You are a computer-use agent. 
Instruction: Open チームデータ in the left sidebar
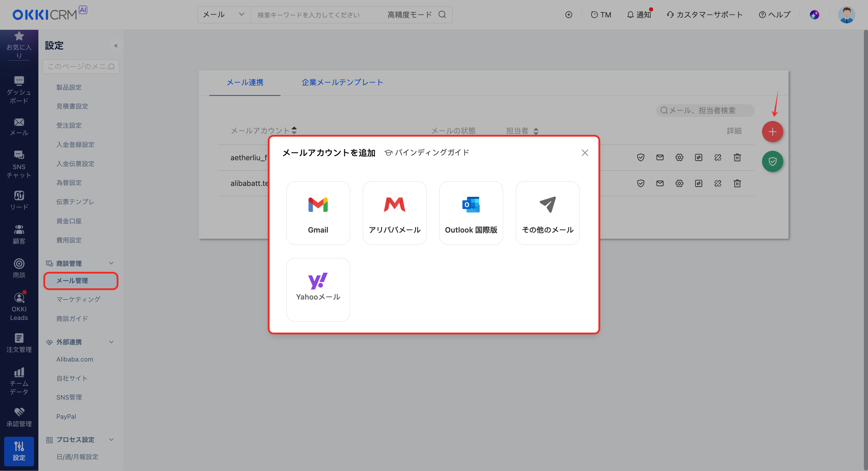(x=19, y=381)
